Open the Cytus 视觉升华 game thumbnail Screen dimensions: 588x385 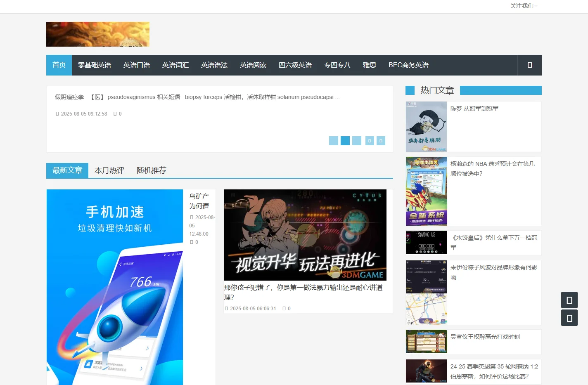(305, 235)
